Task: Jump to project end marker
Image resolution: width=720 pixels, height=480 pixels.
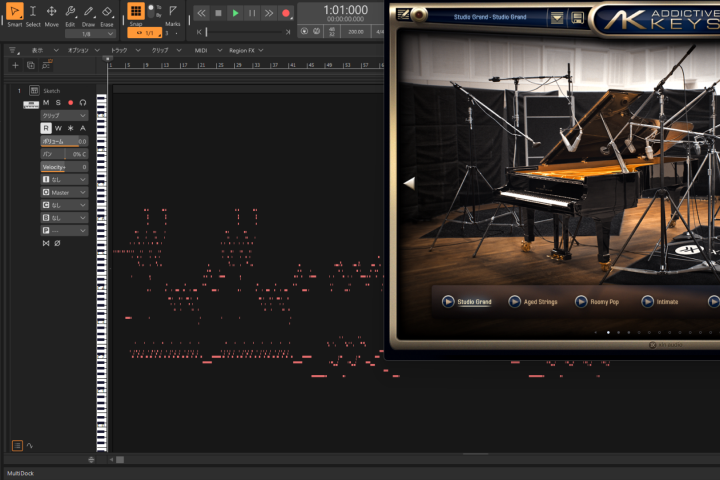Action: coord(288,32)
